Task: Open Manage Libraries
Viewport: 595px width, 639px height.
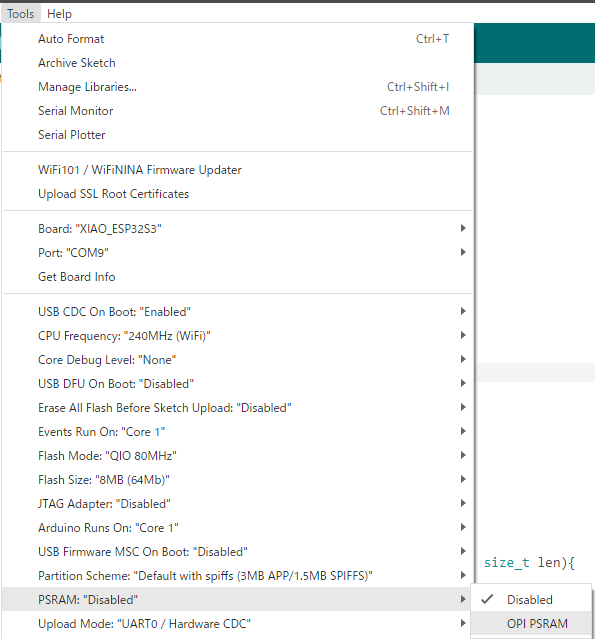Action: click(238, 87)
